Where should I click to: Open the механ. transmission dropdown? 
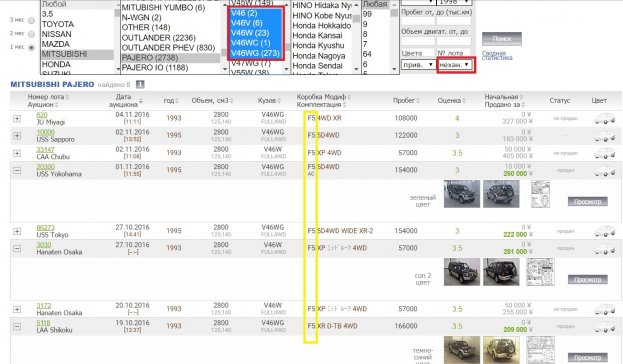[455, 64]
